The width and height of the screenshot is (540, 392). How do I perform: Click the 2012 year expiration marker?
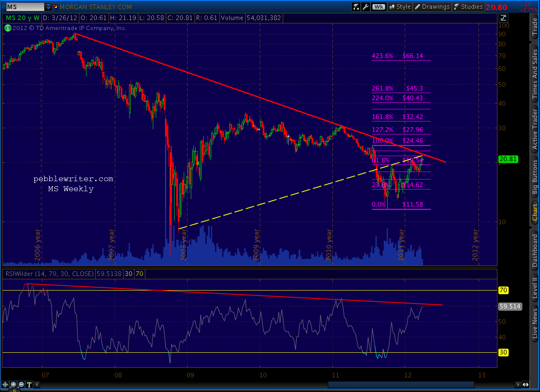pos(475,245)
